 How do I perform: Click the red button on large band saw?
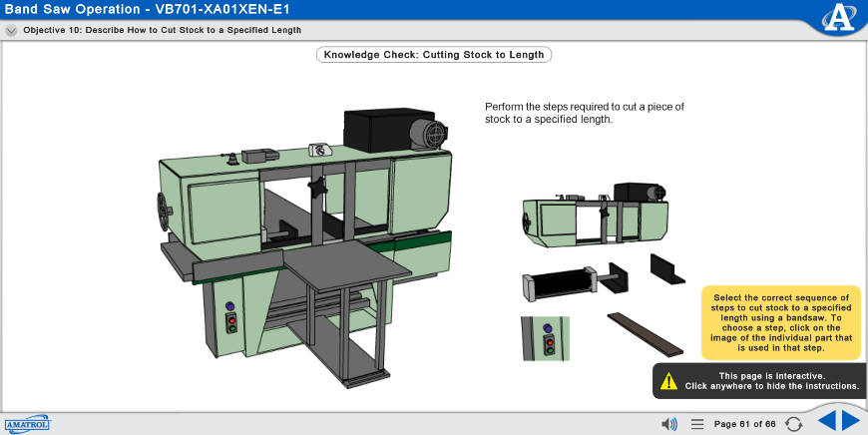[231, 321]
